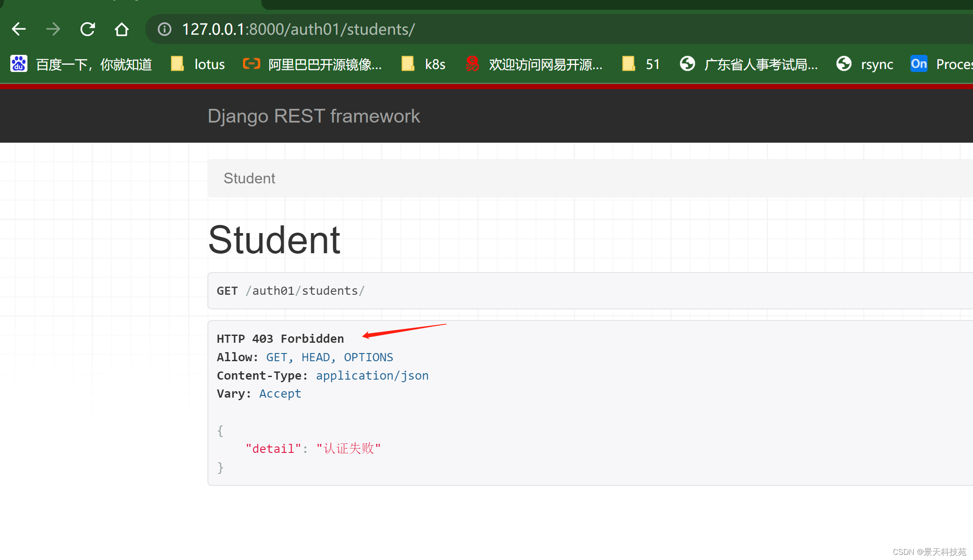Open the 百度一下,你就知道 bookmark
This screenshot has height=560, width=973.
click(x=94, y=64)
